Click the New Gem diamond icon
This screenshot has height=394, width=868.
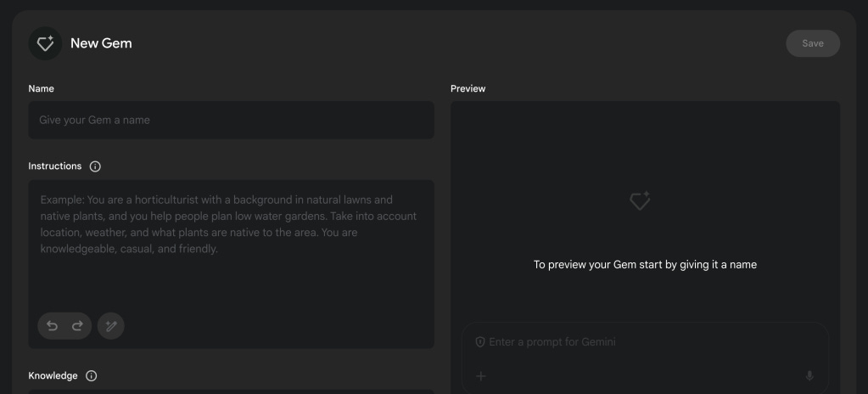(45, 43)
